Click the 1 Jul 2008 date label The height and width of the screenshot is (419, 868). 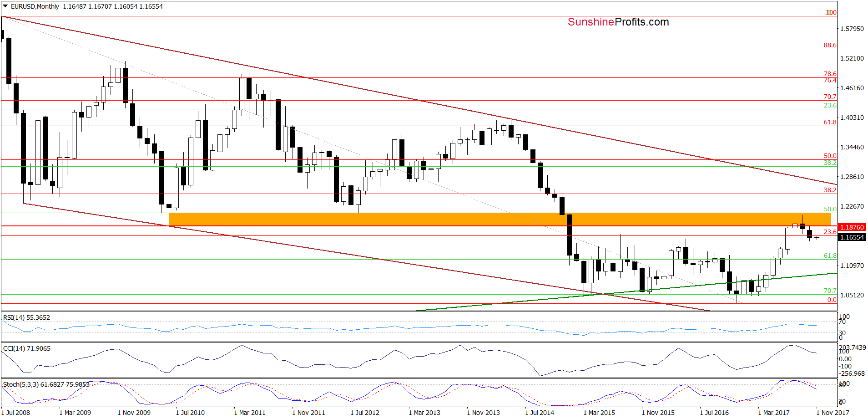(x=16, y=413)
